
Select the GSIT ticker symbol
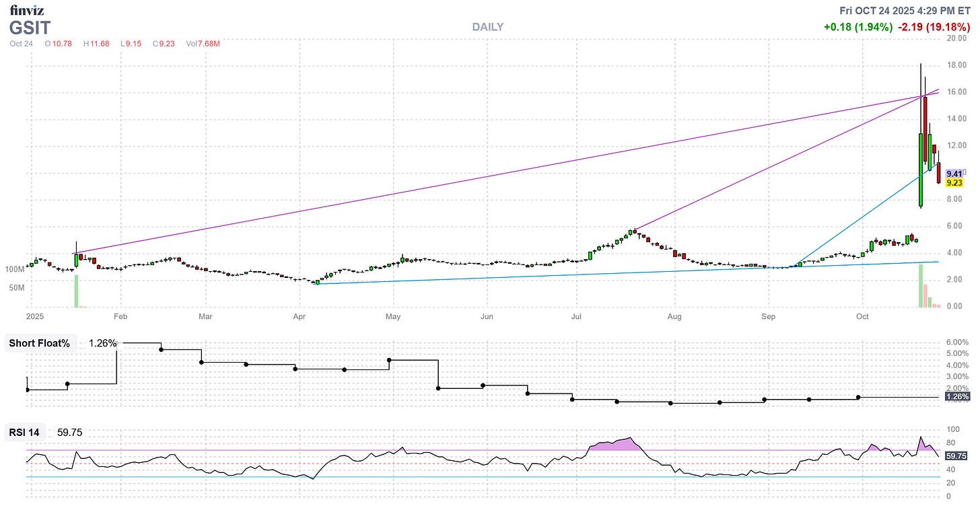coord(30,28)
